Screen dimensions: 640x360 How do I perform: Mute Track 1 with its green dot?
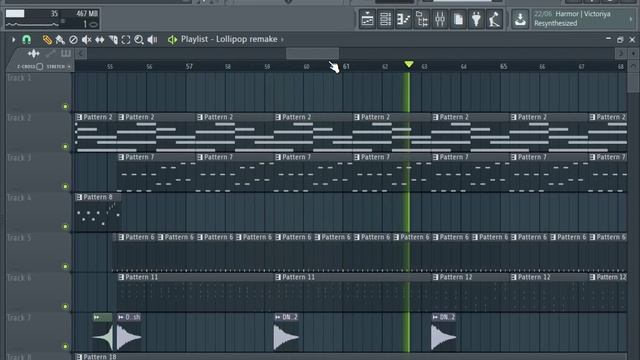pos(65,107)
